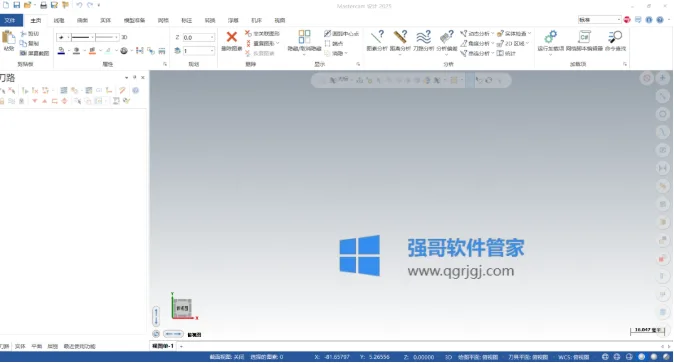Image resolution: width=674 pixels, height=363 pixels.
Task: Switch to the 最近使用功能 bottom panel tab
Action: [x=80, y=346]
